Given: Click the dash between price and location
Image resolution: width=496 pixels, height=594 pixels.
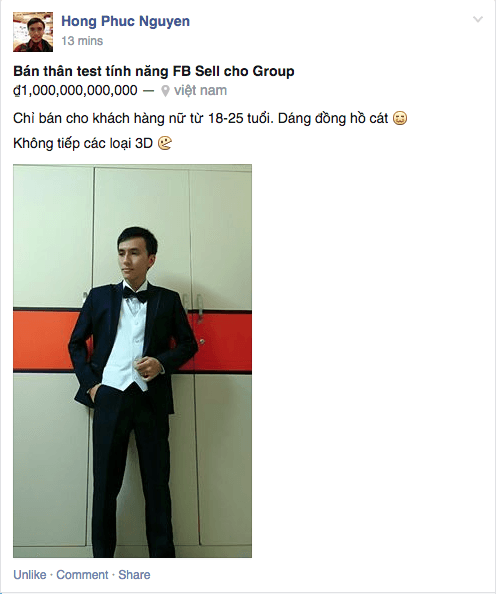Looking at the screenshot, I should (x=149, y=91).
